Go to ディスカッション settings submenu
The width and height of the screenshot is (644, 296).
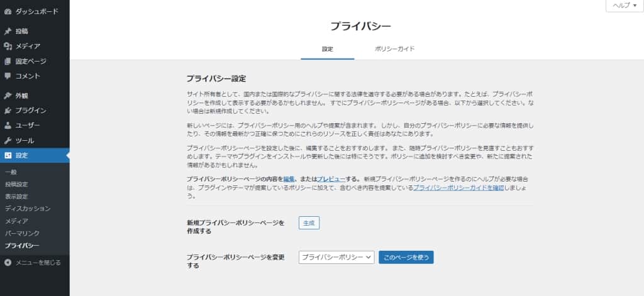(x=28, y=209)
